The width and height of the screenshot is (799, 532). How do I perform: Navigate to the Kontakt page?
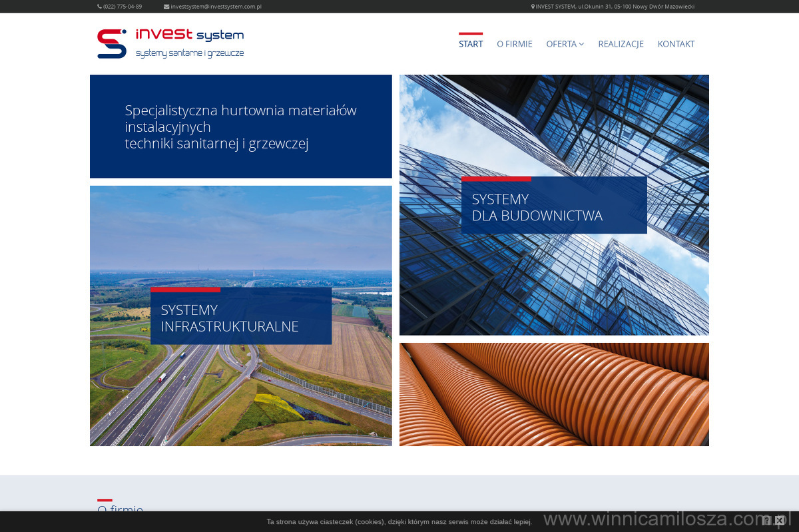click(x=676, y=44)
